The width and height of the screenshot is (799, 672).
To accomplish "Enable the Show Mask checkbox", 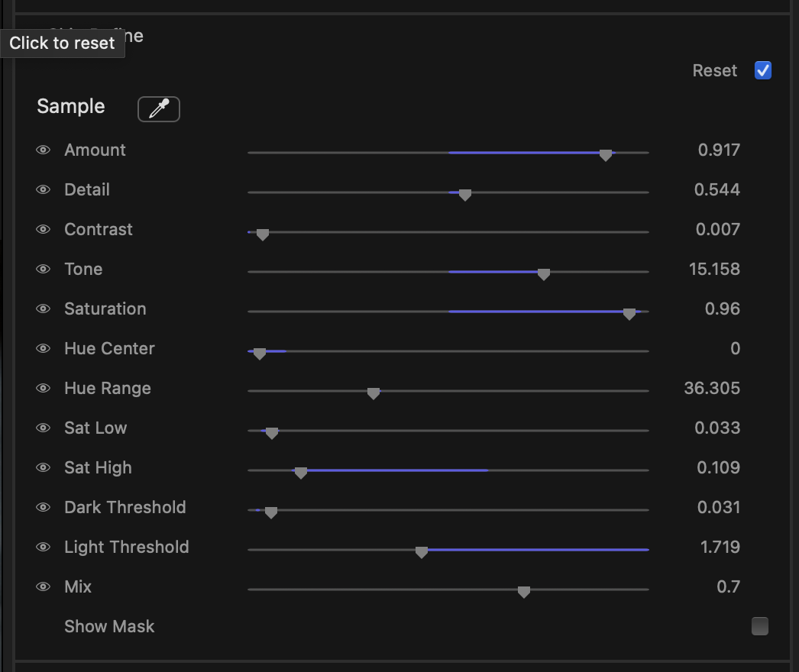I will click(x=760, y=626).
